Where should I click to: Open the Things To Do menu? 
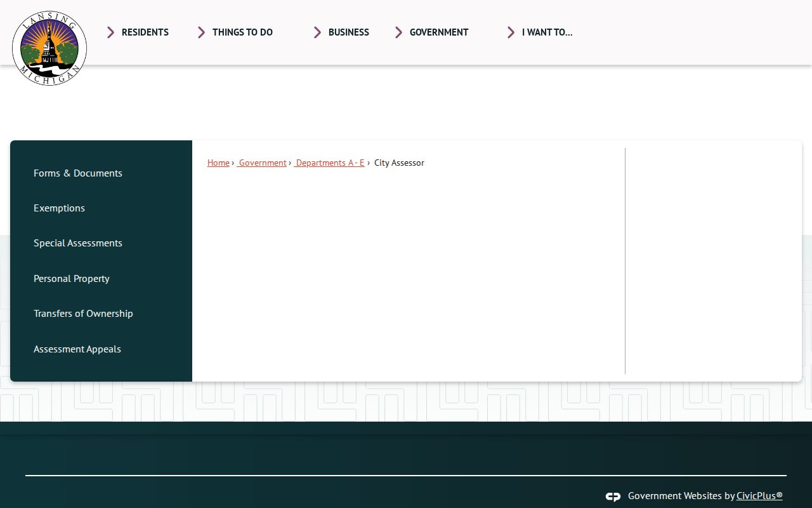[242, 32]
